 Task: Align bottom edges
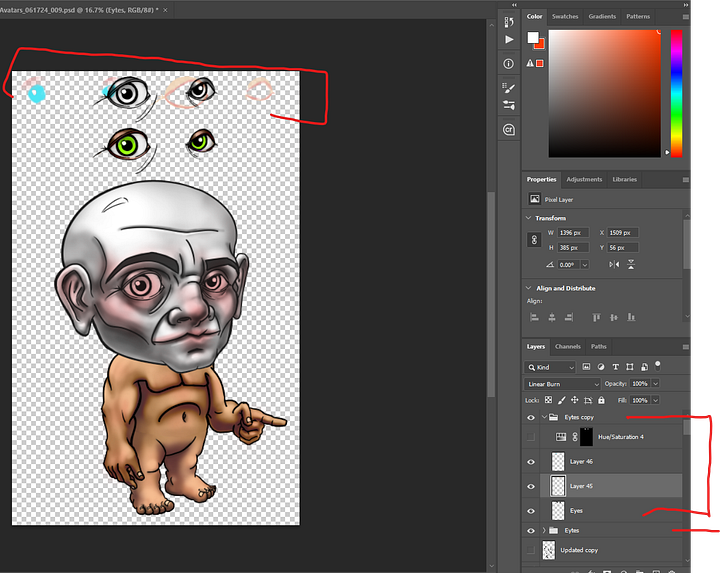pyautogui.click(x=631, y=317)
